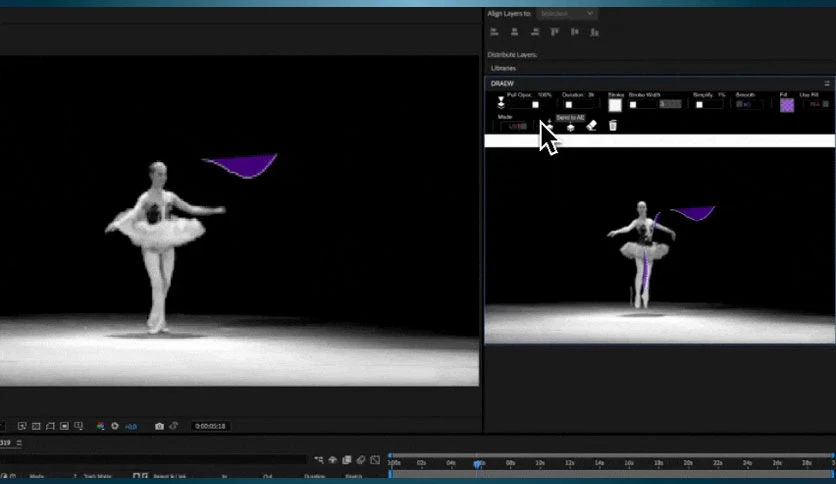Image resolution: width=836 pixels, height=484 pixels.
Task: Open the DRAEW panel hamburger menu
Action: pos(827,83)
